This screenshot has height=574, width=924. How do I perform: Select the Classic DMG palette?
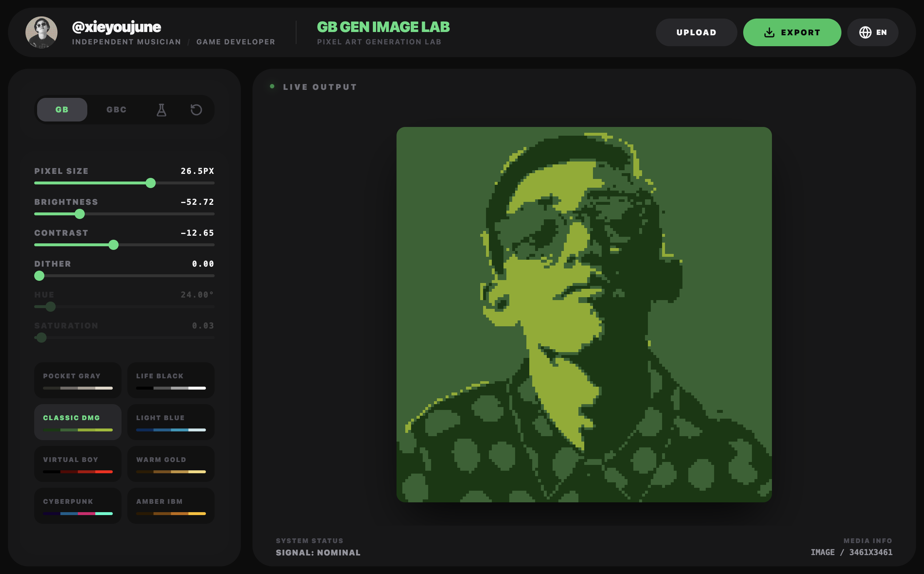tap(78, 422)
